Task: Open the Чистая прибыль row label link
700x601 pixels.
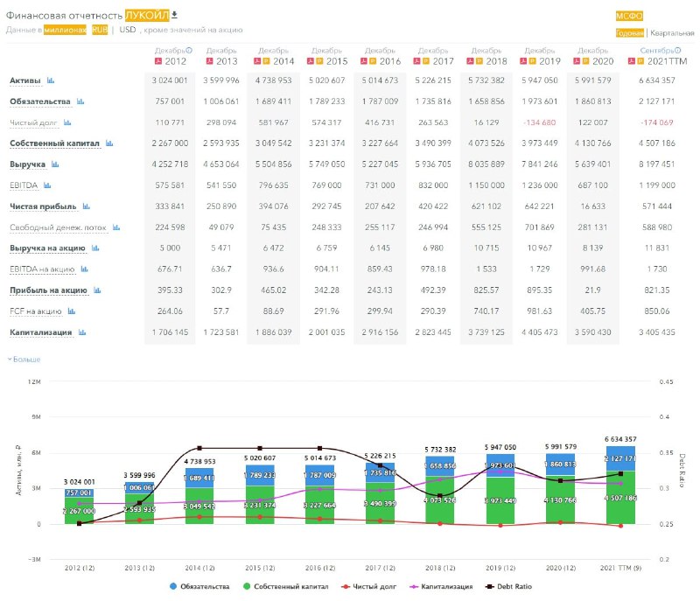Action: (43, 206)
